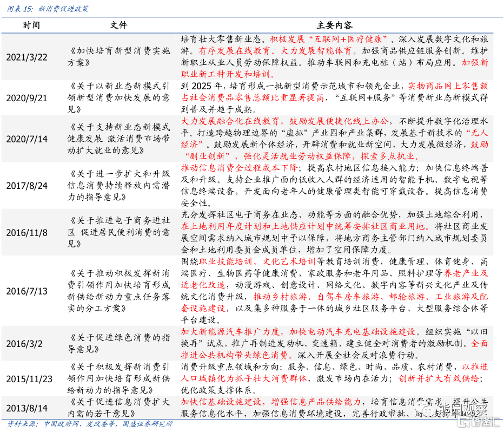The image size is (504, 432).
Task: Click the document '《关于以新业态新模式引领新型消费加快发展的意见》'
Action: 118,97
